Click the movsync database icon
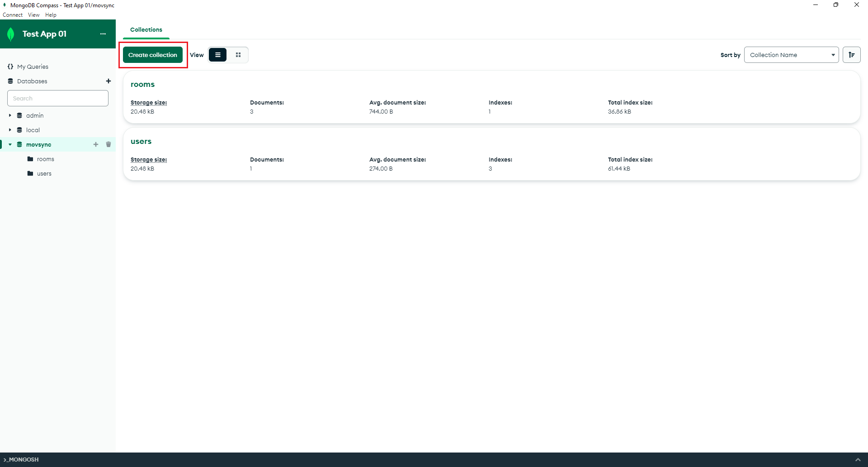 (x=19, y=144)
